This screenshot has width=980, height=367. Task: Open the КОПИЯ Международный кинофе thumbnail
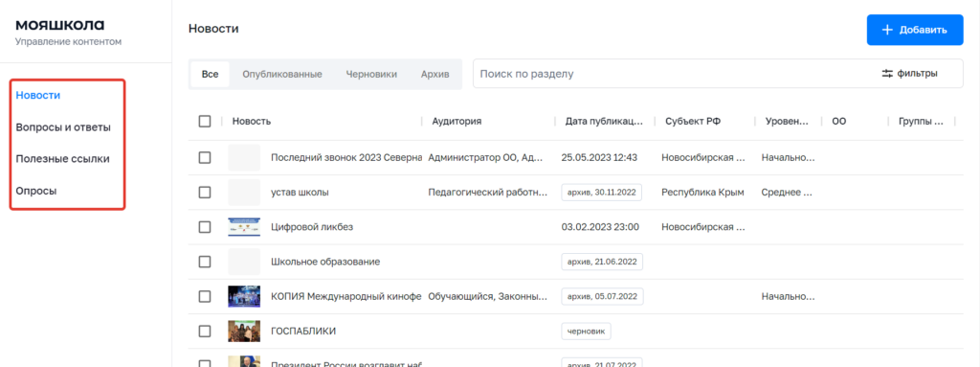tap(244, 296)
